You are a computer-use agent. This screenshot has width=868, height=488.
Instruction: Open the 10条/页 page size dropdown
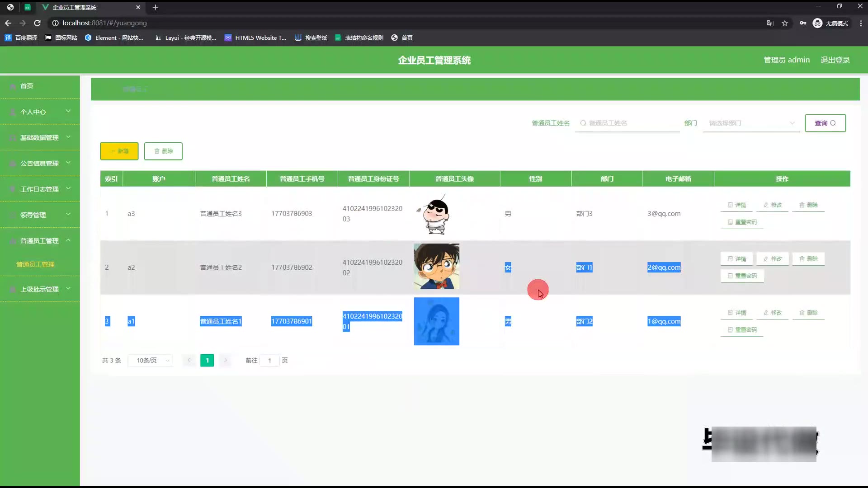(151, 361)
